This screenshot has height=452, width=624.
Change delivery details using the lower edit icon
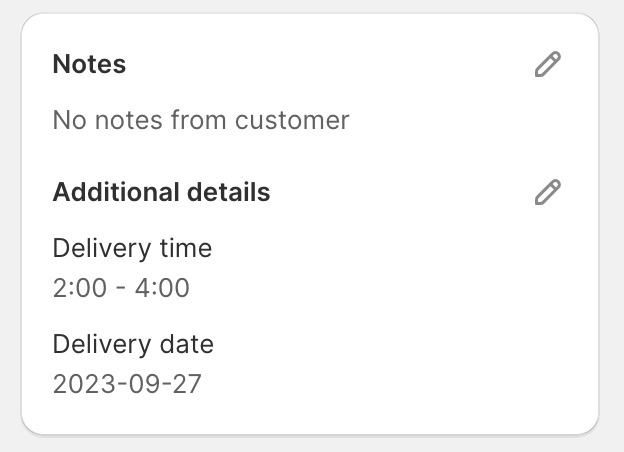548,192
